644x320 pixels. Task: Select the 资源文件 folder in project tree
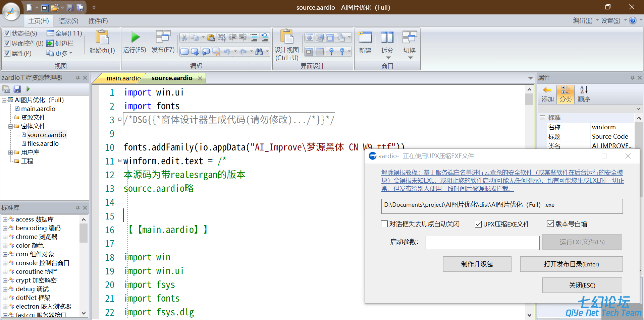point(33,118)
